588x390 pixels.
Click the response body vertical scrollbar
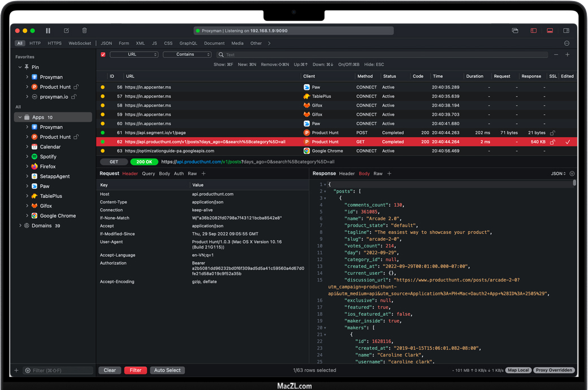574,184
